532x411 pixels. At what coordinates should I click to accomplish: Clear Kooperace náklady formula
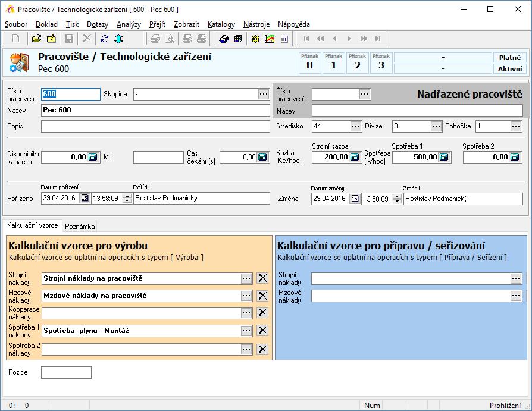pos(262,313)
